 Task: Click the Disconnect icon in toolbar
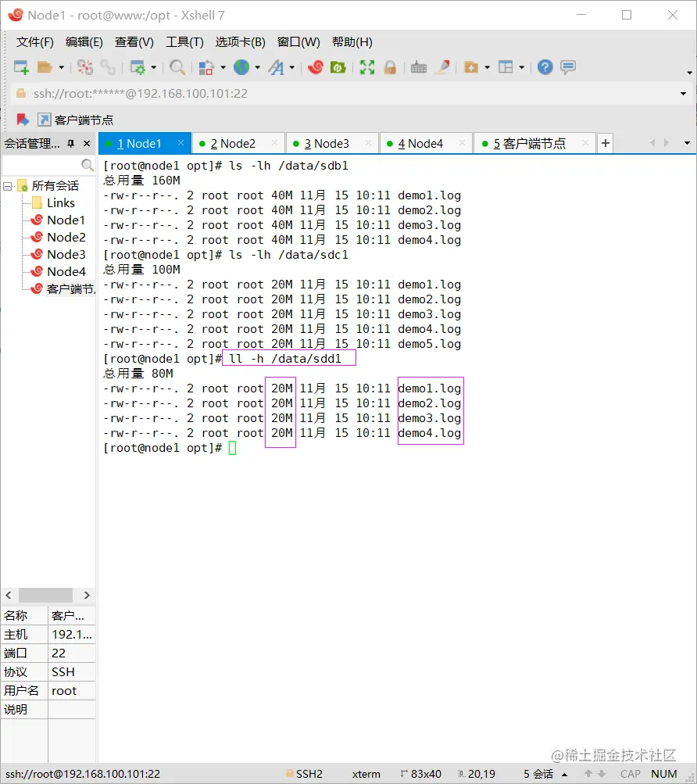point(85,67)
